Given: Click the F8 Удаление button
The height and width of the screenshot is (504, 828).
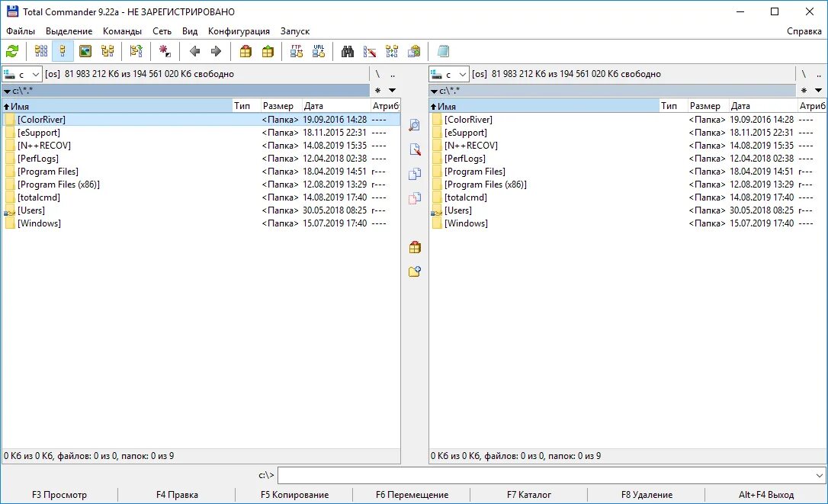Looking at the screenshot, I should pyautogui.click(x=647, y=495).
